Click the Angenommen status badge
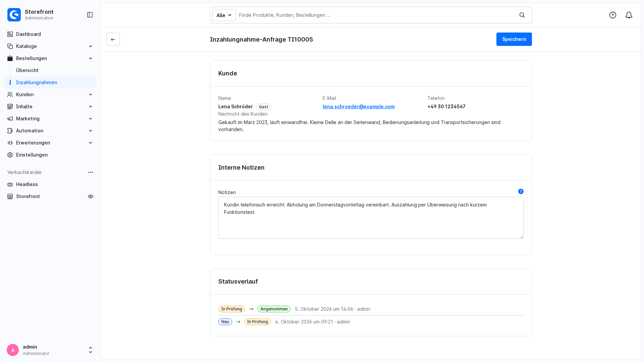Image resolution: width=644 pixels, height=362 pixels. 274,309
